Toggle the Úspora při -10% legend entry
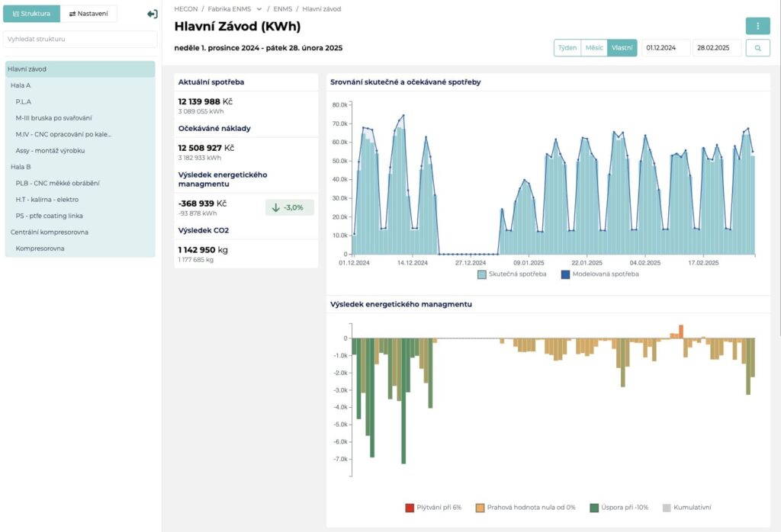The image size is (781, 532). point(619,508)
